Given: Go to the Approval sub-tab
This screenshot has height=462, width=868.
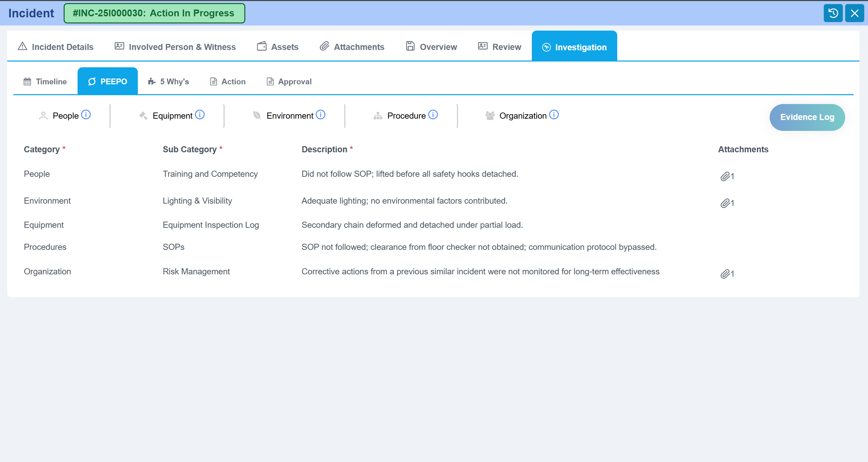Looking at the screenshot, I should pos(289,82).
